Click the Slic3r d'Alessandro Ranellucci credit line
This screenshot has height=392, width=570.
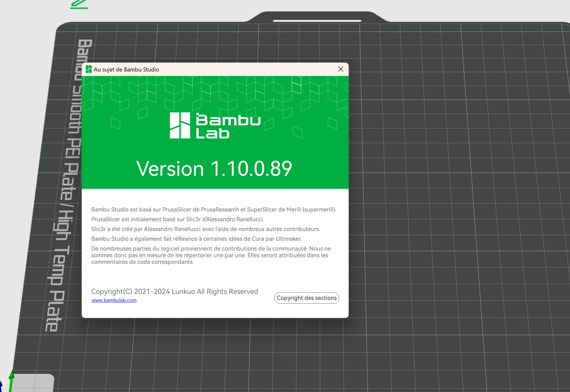point(177,219)
